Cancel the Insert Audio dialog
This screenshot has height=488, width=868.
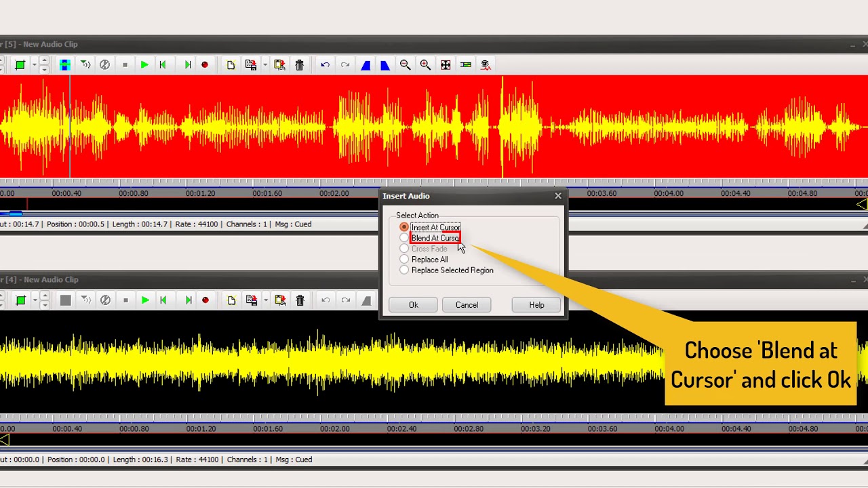(x=467, y=305)
